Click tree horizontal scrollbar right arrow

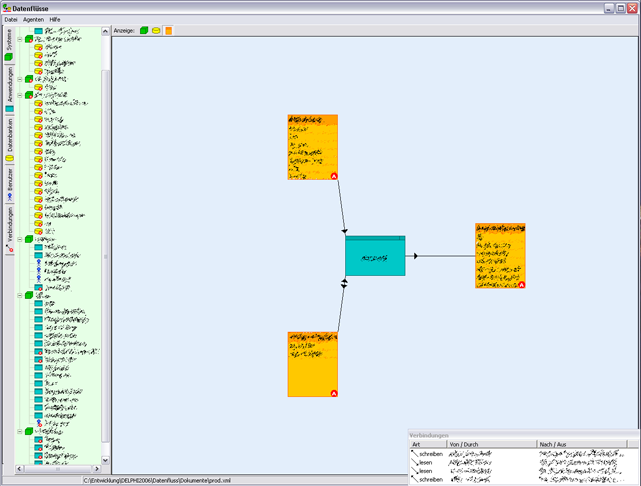[96, 469]
